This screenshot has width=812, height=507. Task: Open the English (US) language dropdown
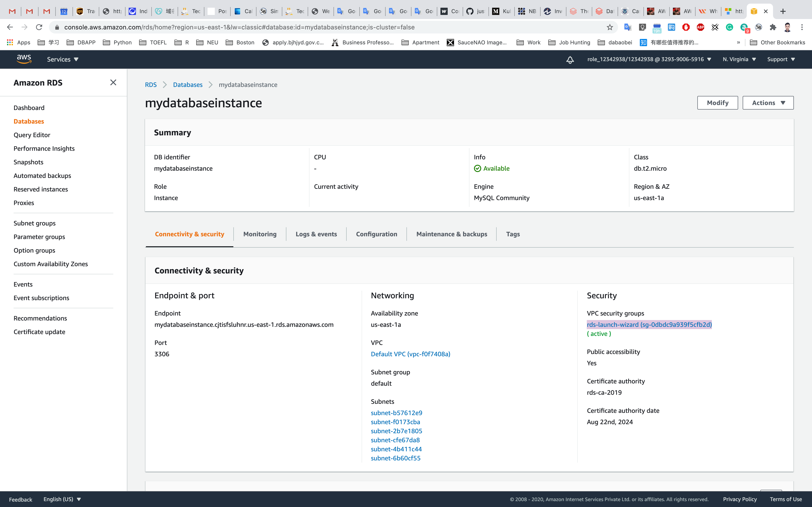tap(62, 499)
